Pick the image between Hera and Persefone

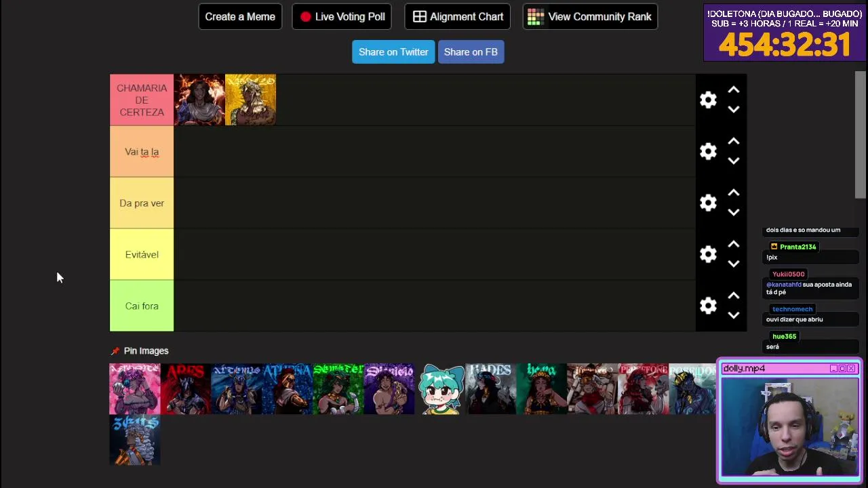point(593,388)
